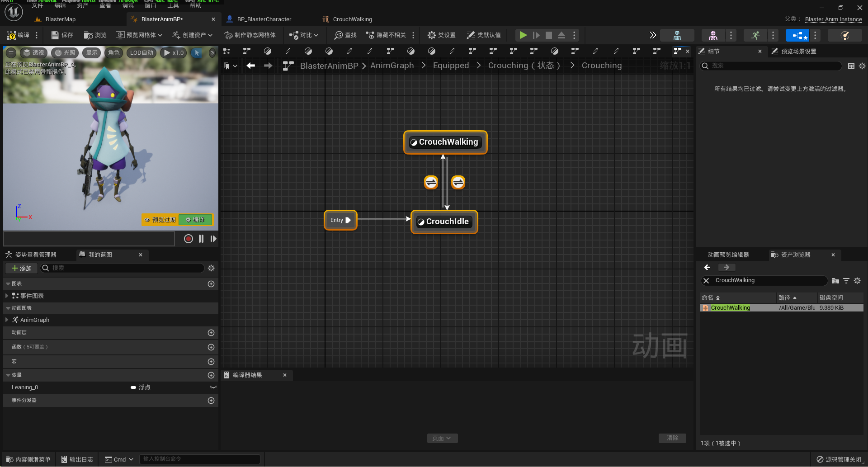Navigate back in graph breadcrumb

coord(251,66)
